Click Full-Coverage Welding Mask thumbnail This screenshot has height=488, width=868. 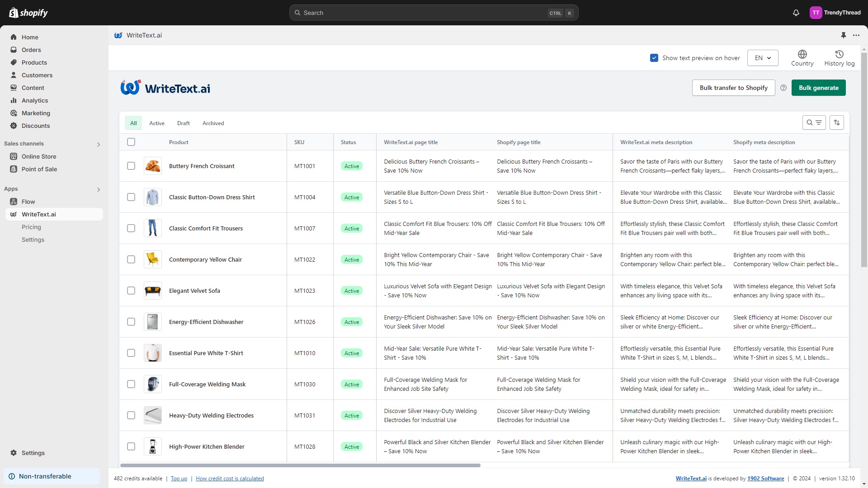click(153, 384)
